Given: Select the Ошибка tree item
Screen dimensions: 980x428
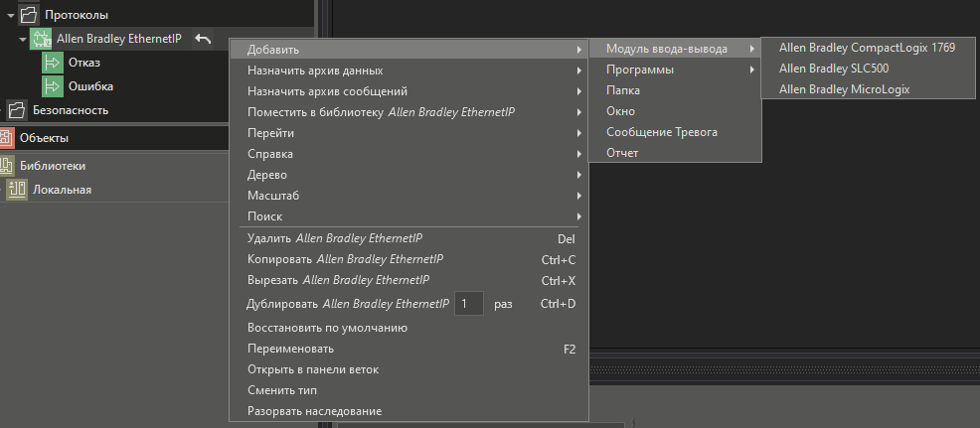Looking at the screenshot, I should coord(90,86).
